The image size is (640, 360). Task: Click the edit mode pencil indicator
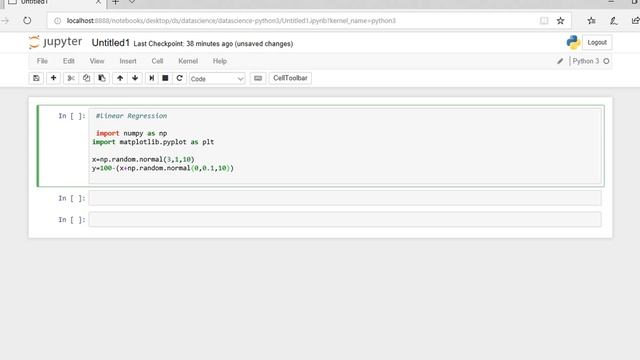pos(560,61)
